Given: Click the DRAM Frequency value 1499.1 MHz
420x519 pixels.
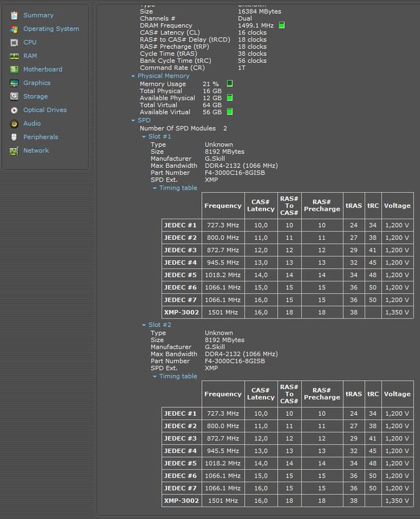Looking at the screenshot, I should point(256,25).
